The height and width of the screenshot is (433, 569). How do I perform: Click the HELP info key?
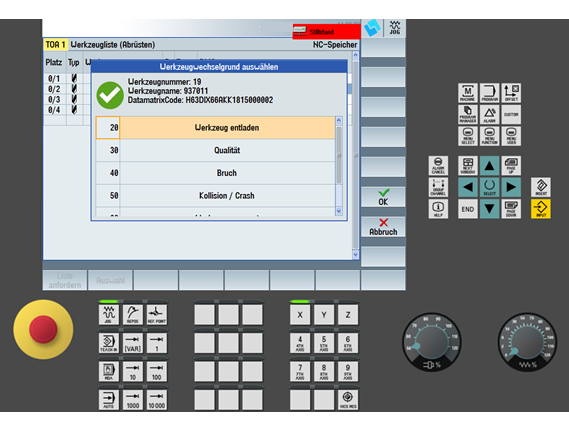[x=438, y=209]
